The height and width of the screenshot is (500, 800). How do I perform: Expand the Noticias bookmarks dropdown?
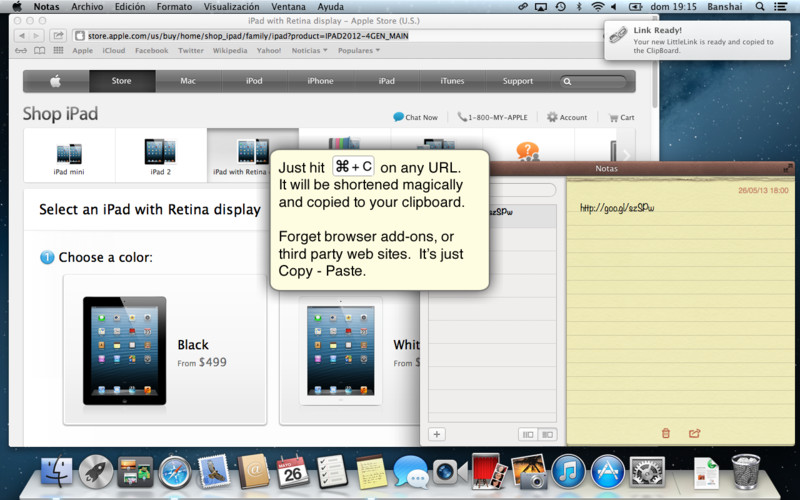(x=309, y=51)
